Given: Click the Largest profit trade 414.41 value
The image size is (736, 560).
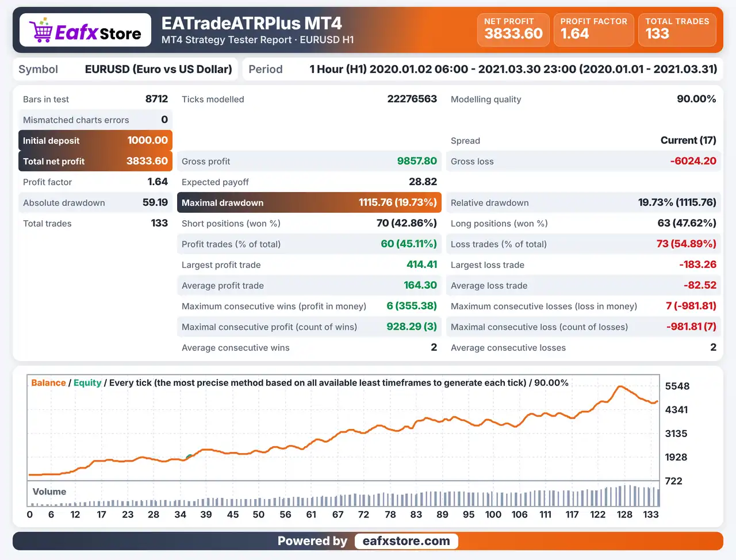Looking at the screenshot, I should (422, 264).
